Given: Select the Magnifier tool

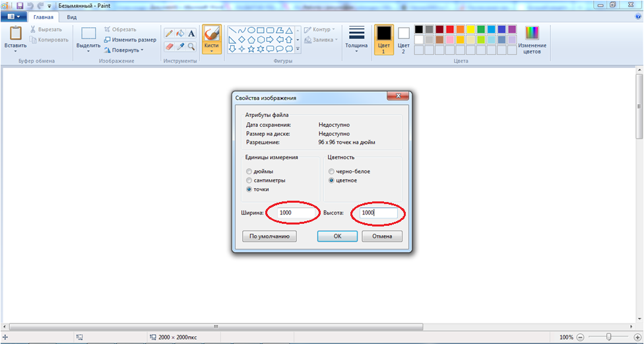Looking at the screenshot, I should [x=191, y=46].
